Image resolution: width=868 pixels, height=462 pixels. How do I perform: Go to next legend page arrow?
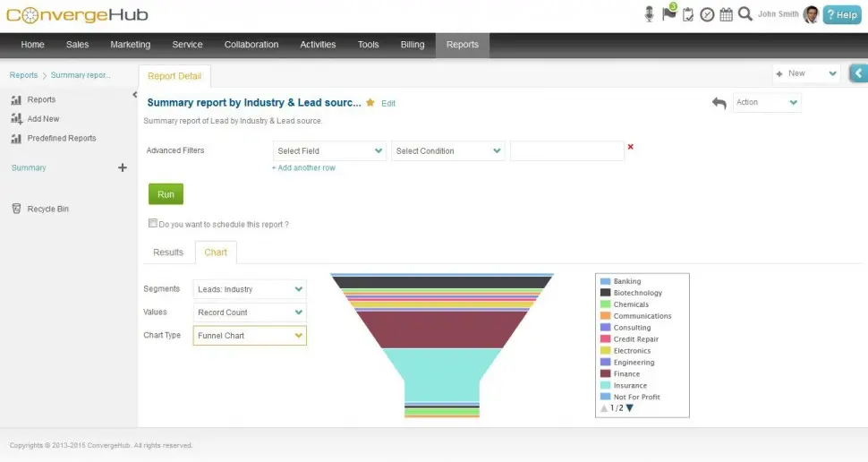(x=629, y=408)
